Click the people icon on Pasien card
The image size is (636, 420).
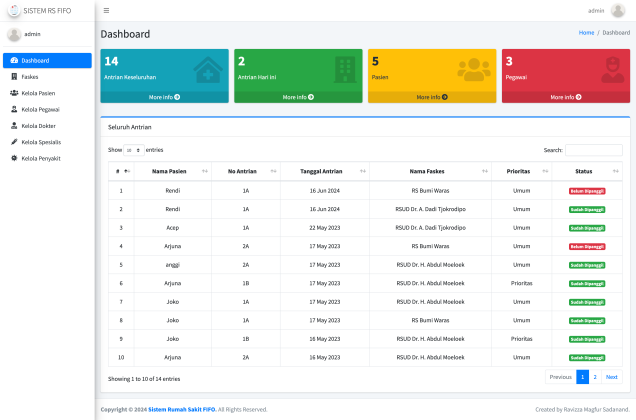[x=474, y=69]
